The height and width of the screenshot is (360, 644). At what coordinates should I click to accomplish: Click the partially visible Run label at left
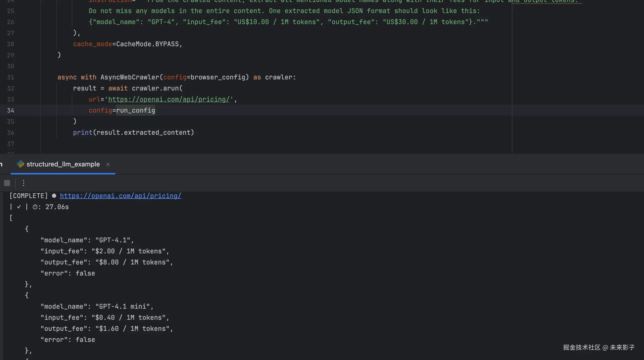tap(1, 164)
